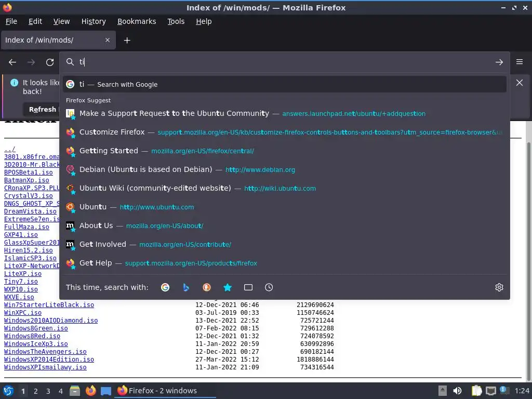Click the info icon in the notification bar
The height and width of the screenshot is (399, 532).
(x=14, y=83)
